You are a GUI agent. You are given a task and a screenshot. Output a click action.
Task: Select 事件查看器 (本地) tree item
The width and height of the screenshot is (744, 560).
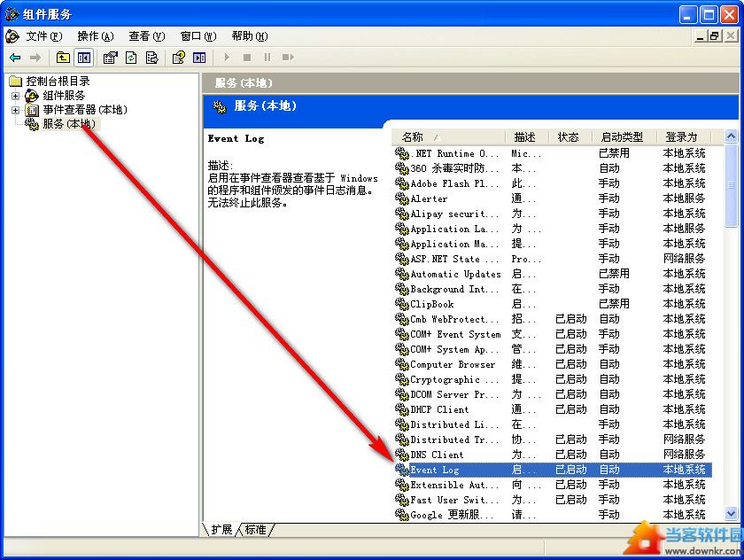coord(85,110)
